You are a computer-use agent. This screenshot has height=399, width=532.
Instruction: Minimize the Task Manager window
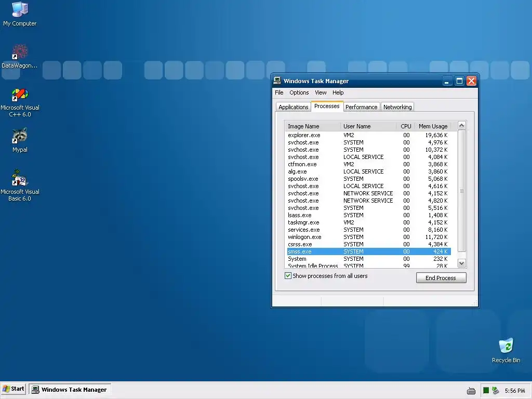[447, 81]
